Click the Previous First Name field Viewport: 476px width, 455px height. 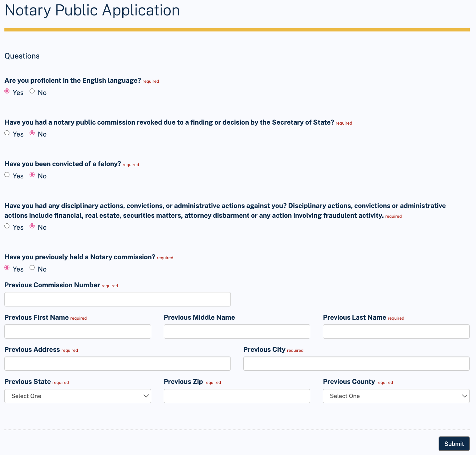tap(77, 331)
